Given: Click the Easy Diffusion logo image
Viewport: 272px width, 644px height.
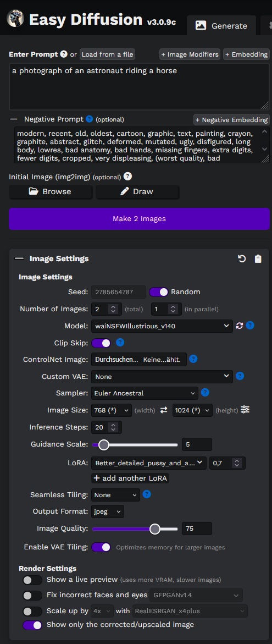Looking at the screenshot, I should coord(15,19).
